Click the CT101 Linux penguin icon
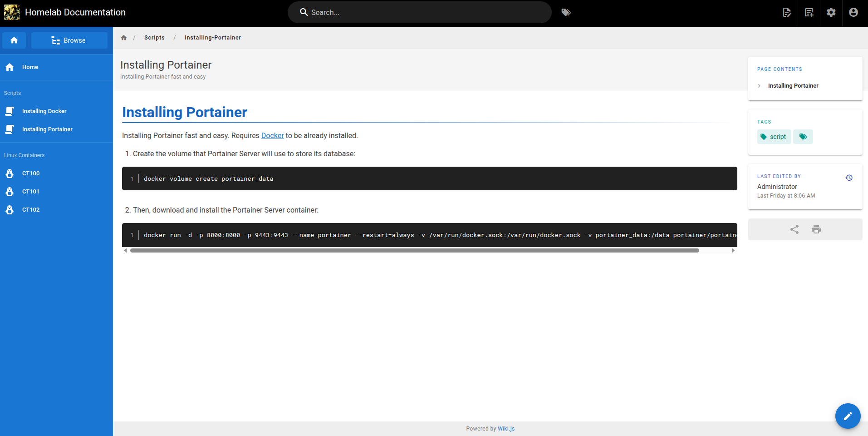 (x=10, y=192)
